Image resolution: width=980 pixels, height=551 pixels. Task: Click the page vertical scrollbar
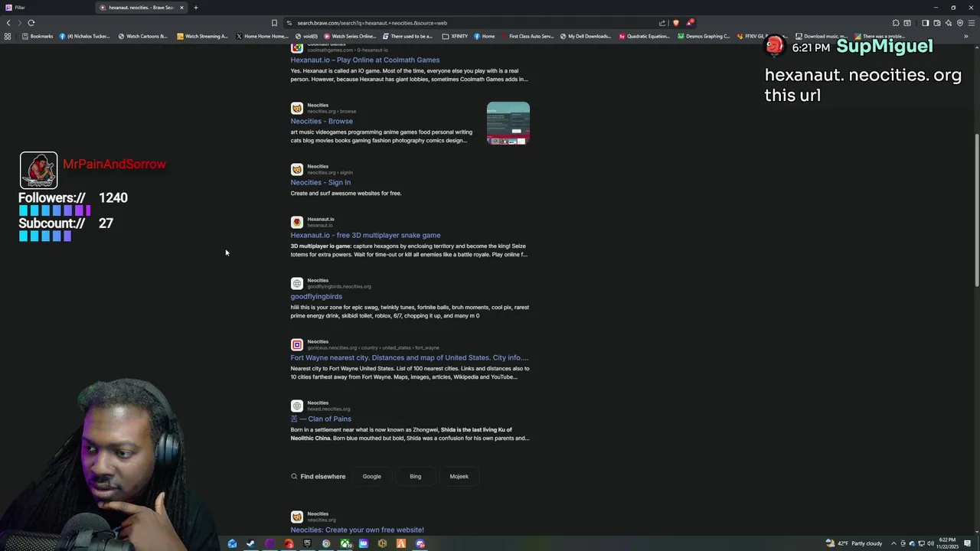pos(976,210)
